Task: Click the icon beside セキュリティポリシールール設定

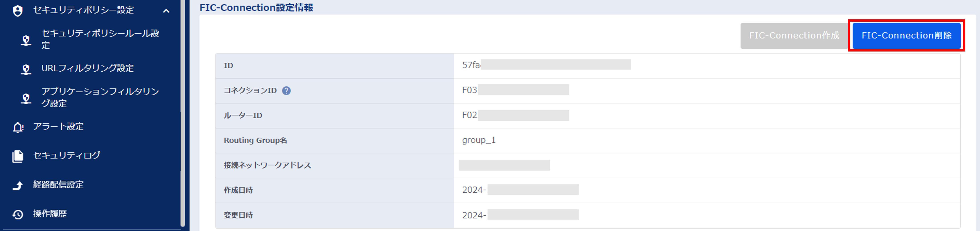Action: pyautogui.click(x=26, y=40)
